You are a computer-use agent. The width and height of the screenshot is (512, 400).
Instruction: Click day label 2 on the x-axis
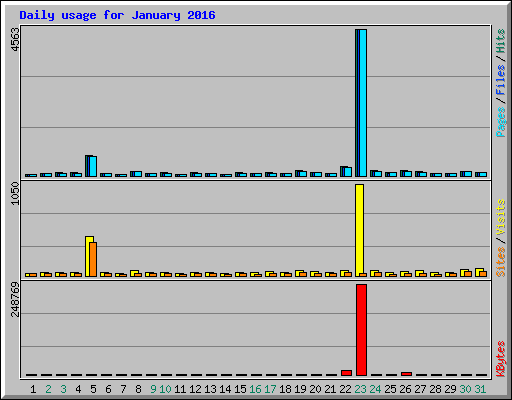[x=48, y=389]
